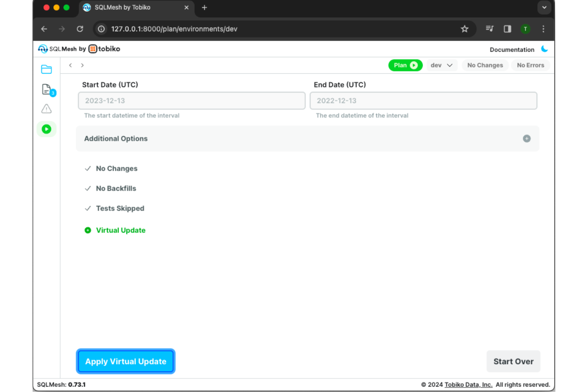This screenshot has height=392, width=588.
Task: Open a new browser tab
Action: click(x=204, y=8)
